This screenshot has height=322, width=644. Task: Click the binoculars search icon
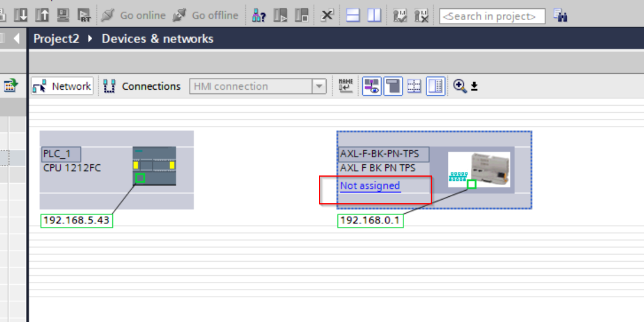tap(560, 15)
